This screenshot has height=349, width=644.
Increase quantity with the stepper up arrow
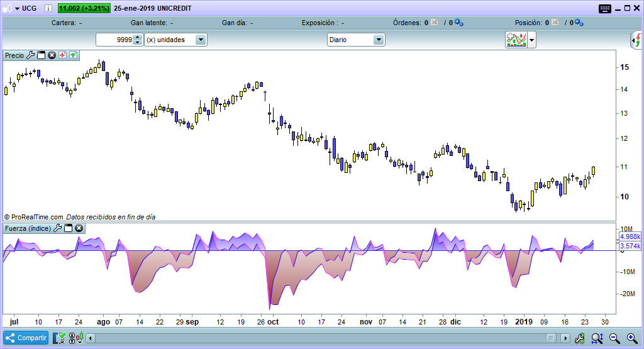pos(138,36)
